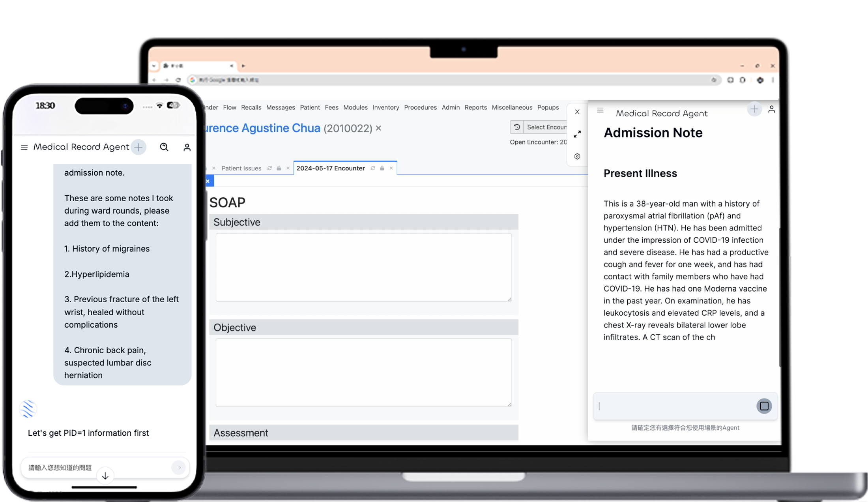Click the lock icon on Patient Issues tab
This screenshot has width=868, height=502.
pyautogui.click(x=279, y=168)
